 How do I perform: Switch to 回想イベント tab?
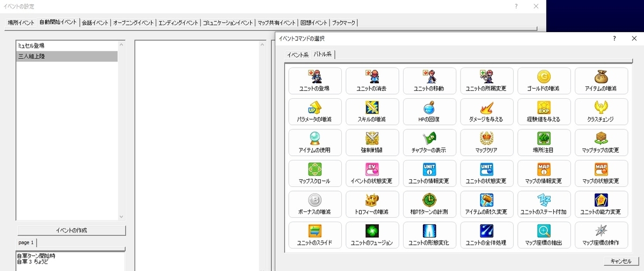(x=314, y=23)
